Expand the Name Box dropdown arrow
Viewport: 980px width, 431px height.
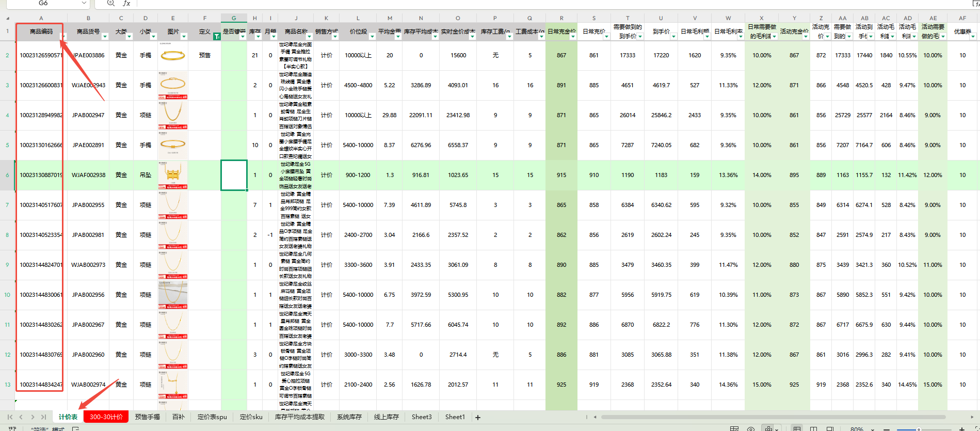[84, 3]
